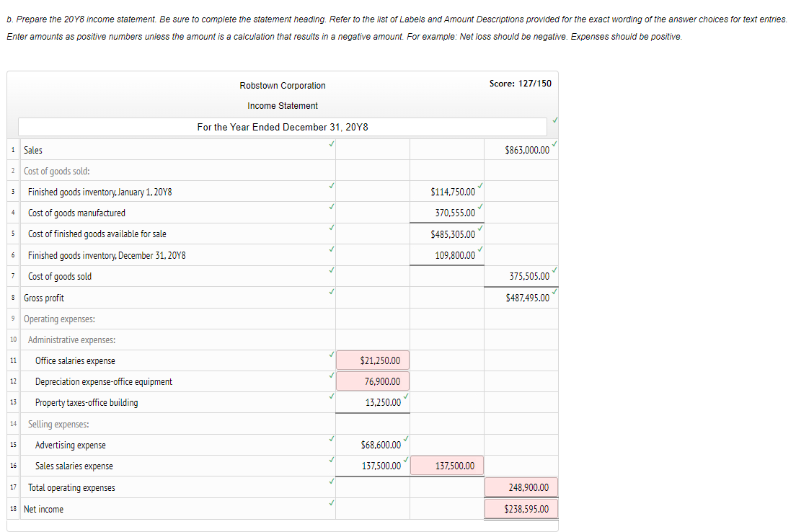Select Finished goods inventory, December 31, 20Y8 label
Viewport: 796px width, 532px height.
tap(107, 255)
